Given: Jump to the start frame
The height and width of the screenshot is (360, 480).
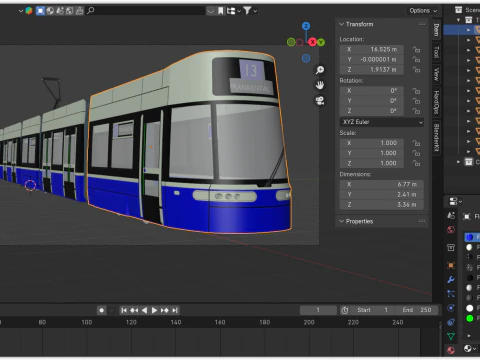Looking at the screenshot, I should [x=124, y=310].
